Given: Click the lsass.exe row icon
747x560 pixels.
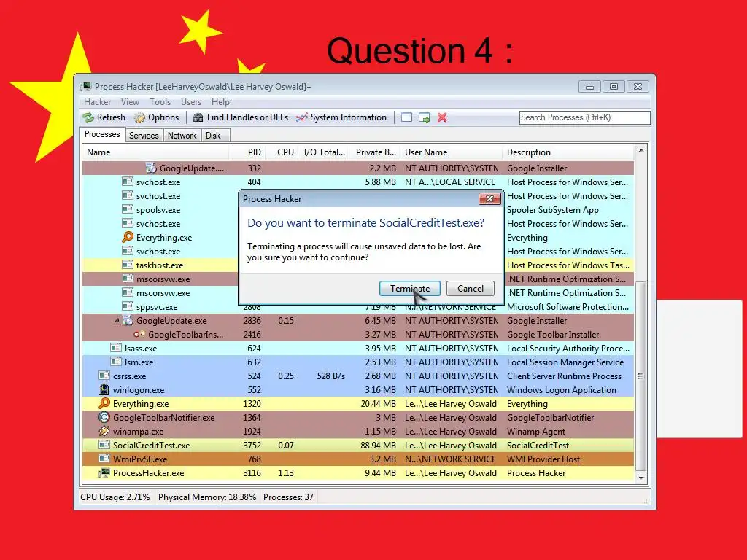Looking at the screenshot, I should [116, 348].
